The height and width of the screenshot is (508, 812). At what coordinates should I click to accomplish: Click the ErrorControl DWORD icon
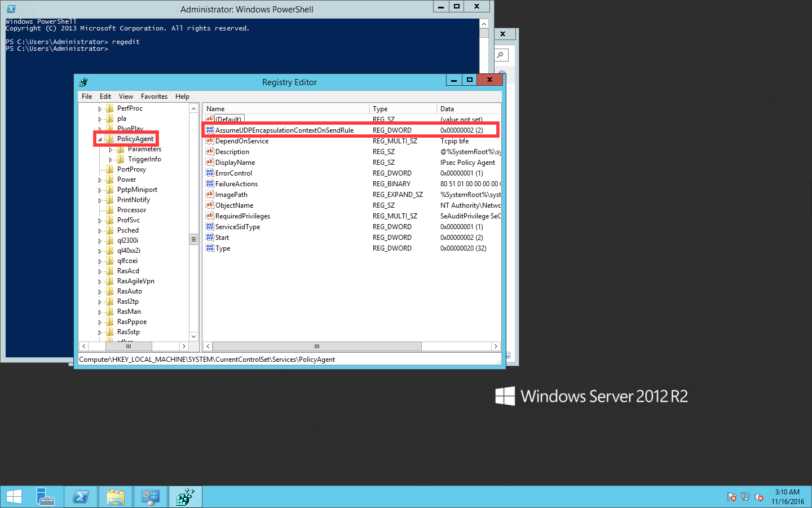210,173
